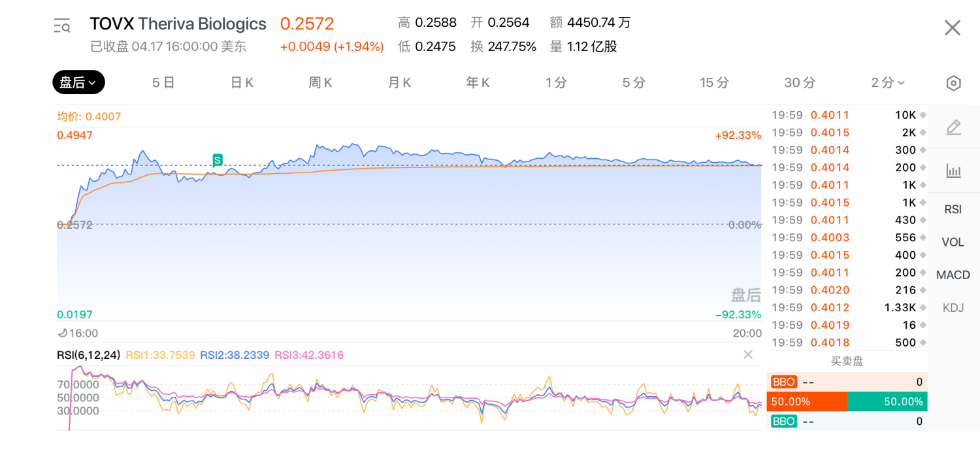Close the stock chart view
Image resolution: width=980 pixels, height=453 pixels.
tap(953, 27)
